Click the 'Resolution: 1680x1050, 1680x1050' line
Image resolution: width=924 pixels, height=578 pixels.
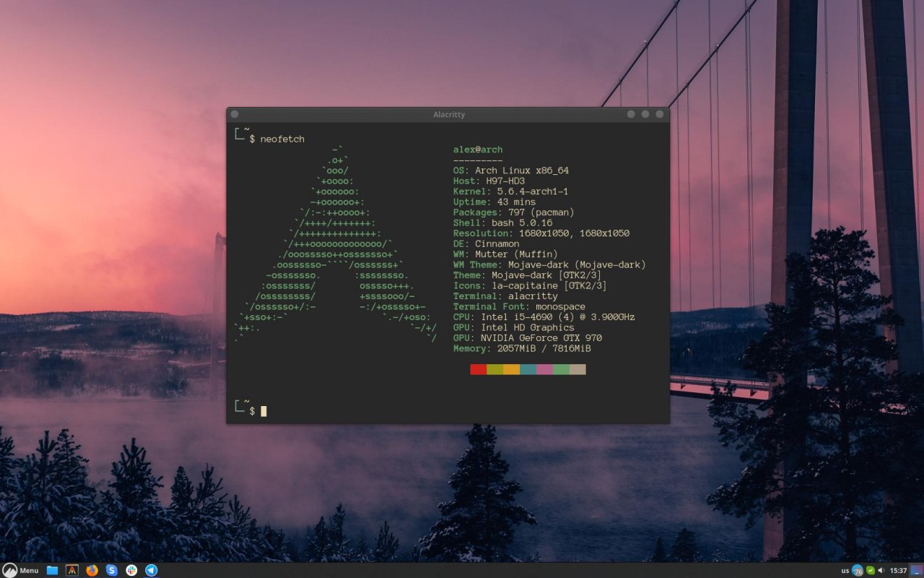tap(541, 233)
